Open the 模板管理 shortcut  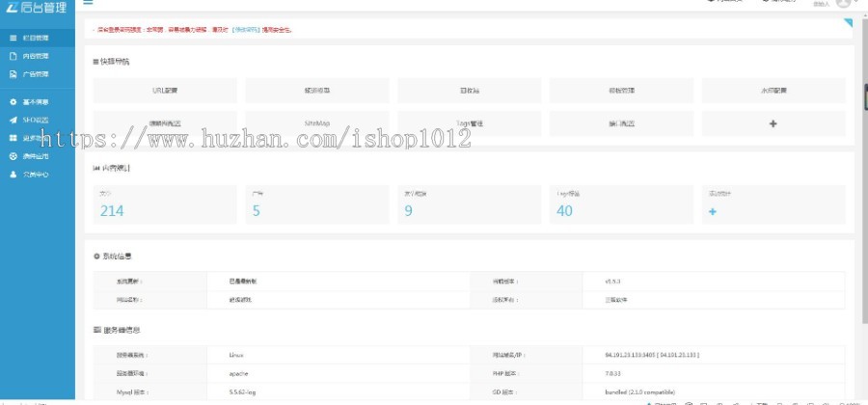click(x=621, y=91)
